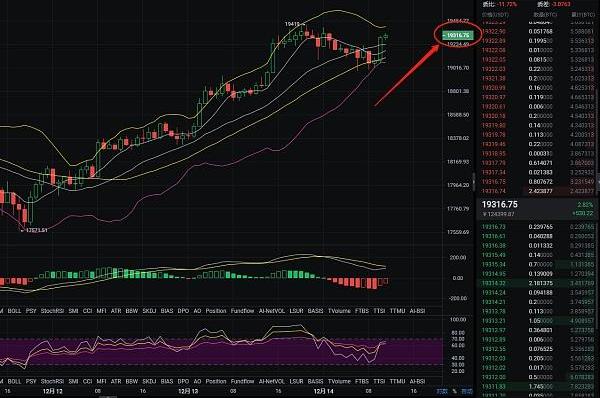Screen dimensions: 600x398
Task: Switch to MFI indicator below the RSI panel
Action: 101,382
